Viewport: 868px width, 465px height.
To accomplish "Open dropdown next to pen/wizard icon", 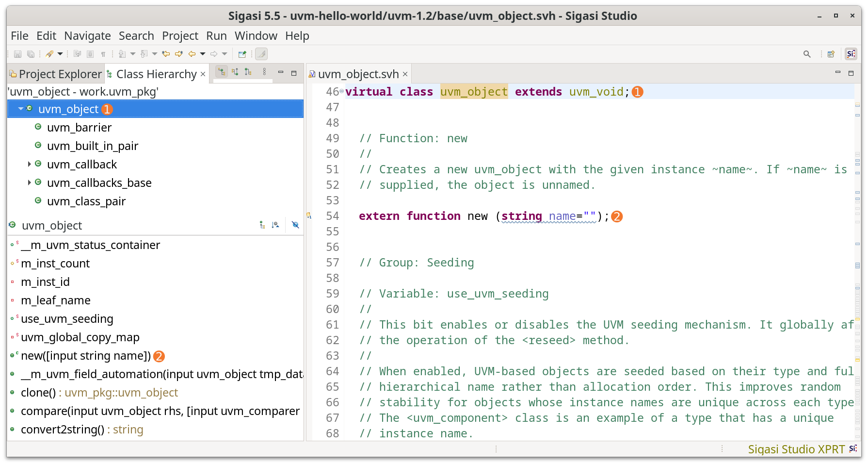I will pyautogui.click(x=60, y=54).
